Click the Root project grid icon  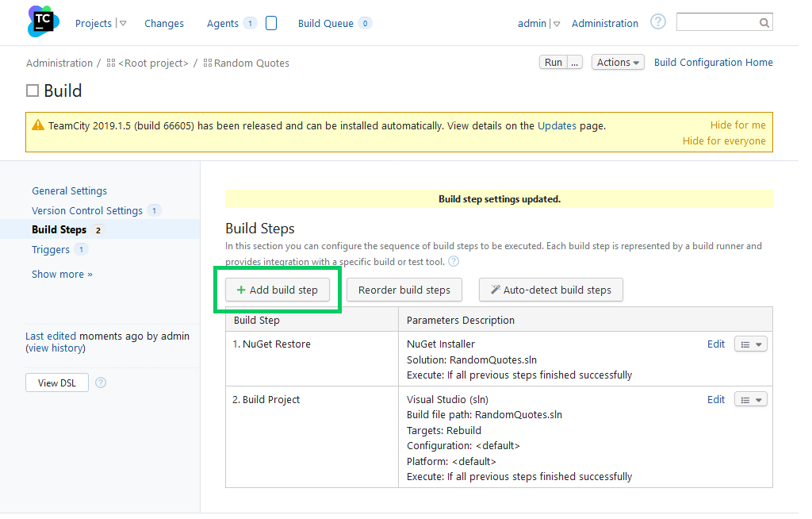click(111, 63)
